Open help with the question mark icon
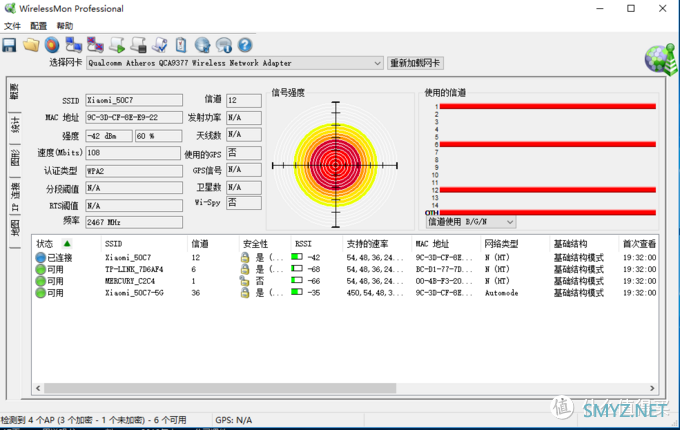This screenshot has height=430, width=680. pos(245,45)
